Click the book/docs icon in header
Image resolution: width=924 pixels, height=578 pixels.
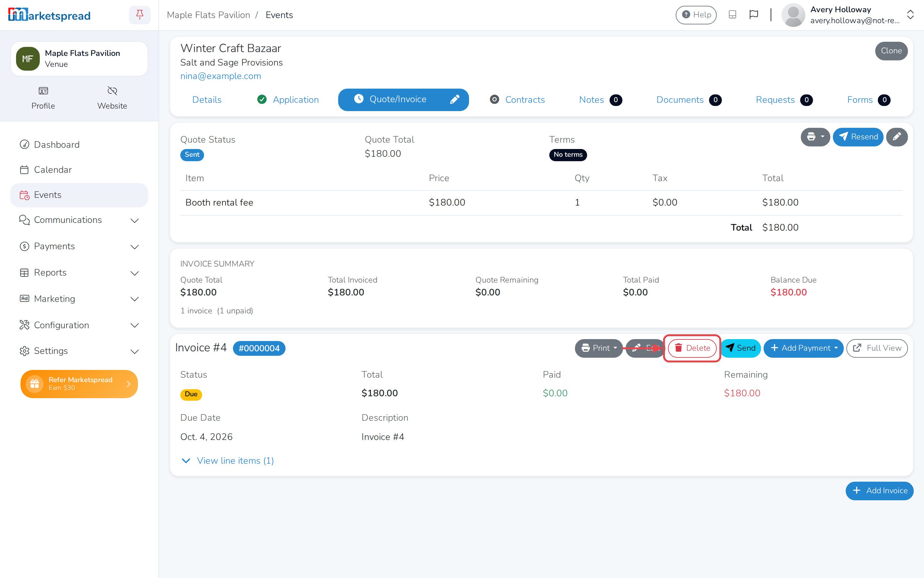click(732, 15)
